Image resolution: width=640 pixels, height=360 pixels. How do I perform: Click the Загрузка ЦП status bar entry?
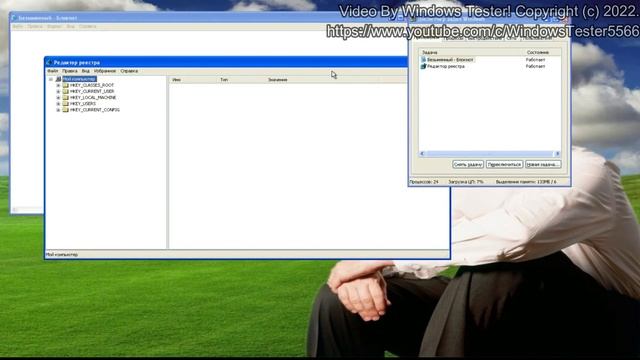pos(466,182)
